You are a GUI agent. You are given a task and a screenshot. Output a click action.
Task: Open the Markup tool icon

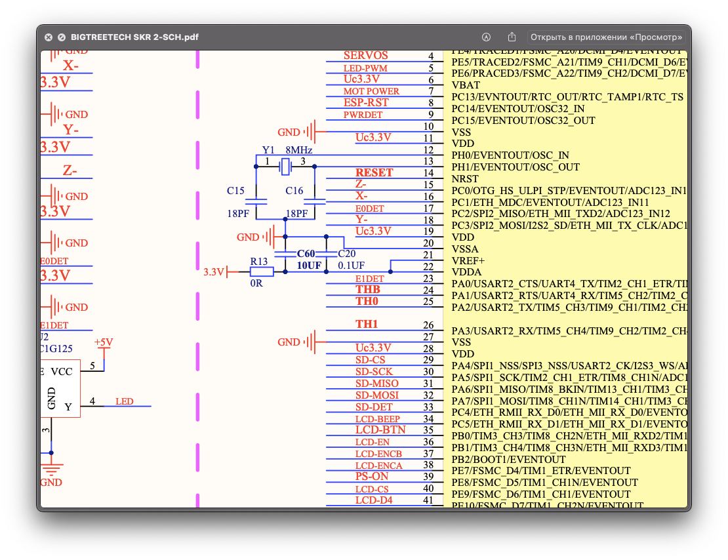pyautogui.click(x=486, y=37)
